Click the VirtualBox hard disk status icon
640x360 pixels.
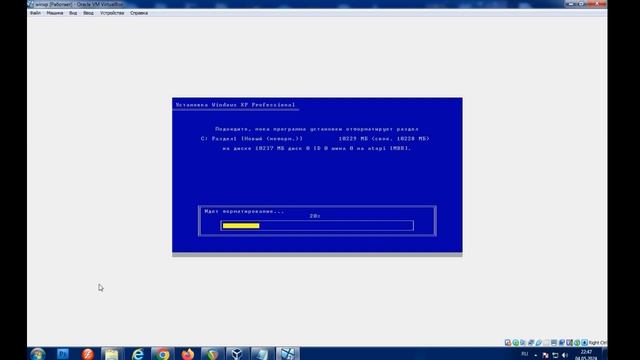click(x=508, y=342)
